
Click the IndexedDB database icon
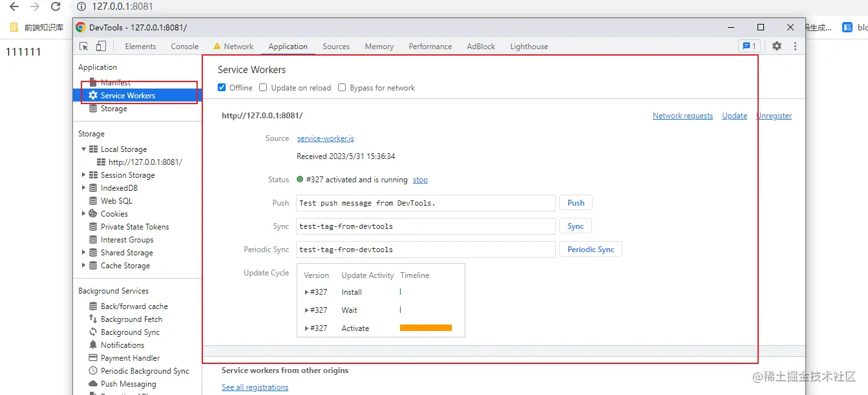(x=93, y=187)
